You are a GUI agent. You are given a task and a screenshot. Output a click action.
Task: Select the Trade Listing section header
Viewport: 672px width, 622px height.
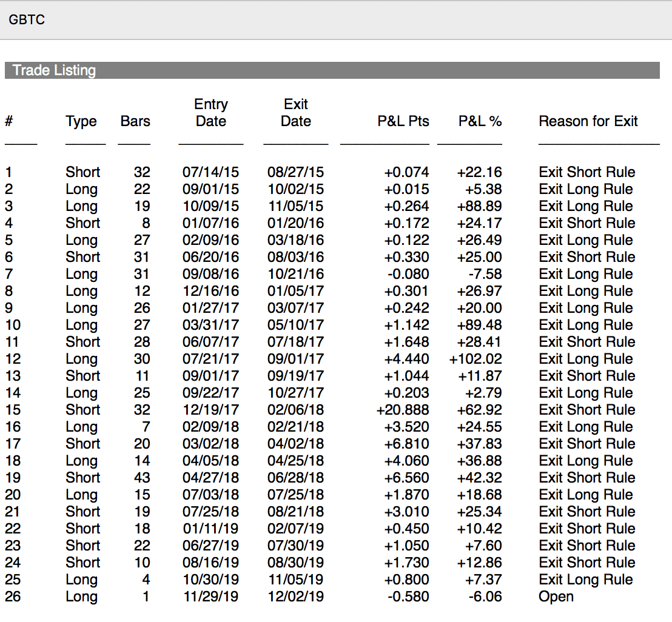pyautogui.click(x=55, y=70)
